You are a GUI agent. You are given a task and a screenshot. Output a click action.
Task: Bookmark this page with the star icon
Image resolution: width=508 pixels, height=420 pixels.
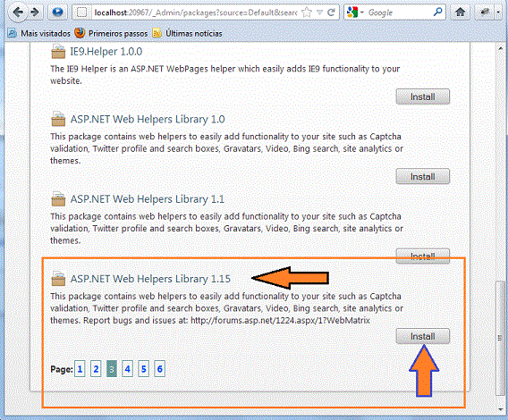coord(306,13)
